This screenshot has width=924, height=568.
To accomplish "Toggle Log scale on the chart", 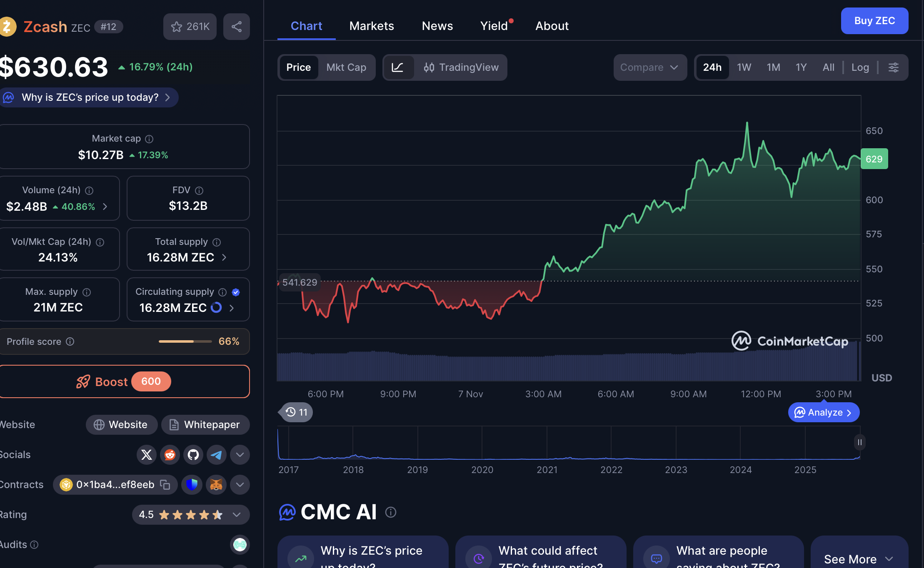I will (860, 67).
